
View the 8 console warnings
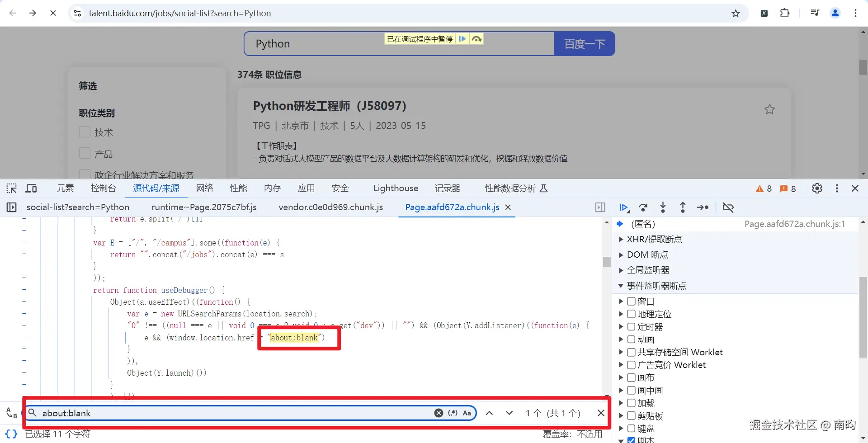tap(764, 189)
